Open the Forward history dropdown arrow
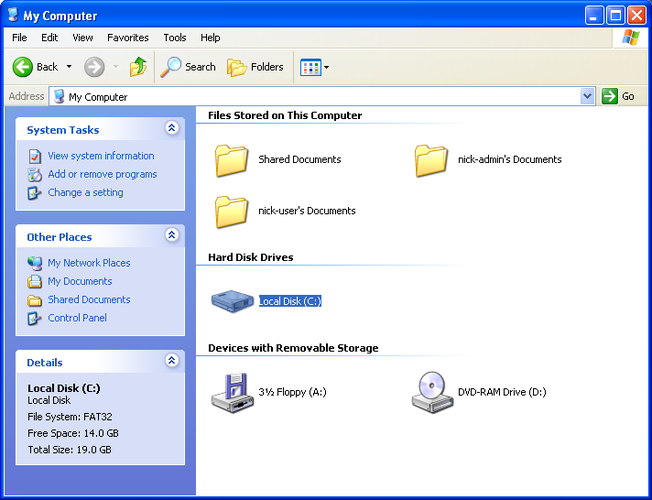652x500 pixels. click(116, 67)
